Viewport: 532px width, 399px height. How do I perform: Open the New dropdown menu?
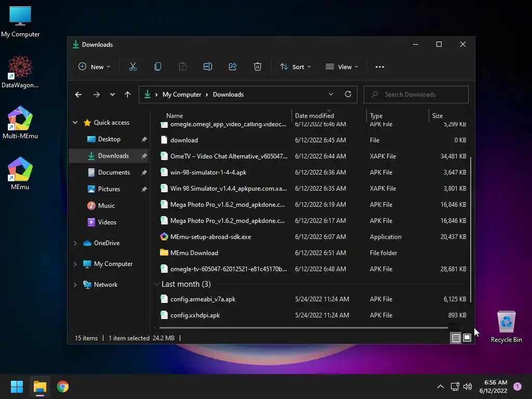tap(95, 67)
